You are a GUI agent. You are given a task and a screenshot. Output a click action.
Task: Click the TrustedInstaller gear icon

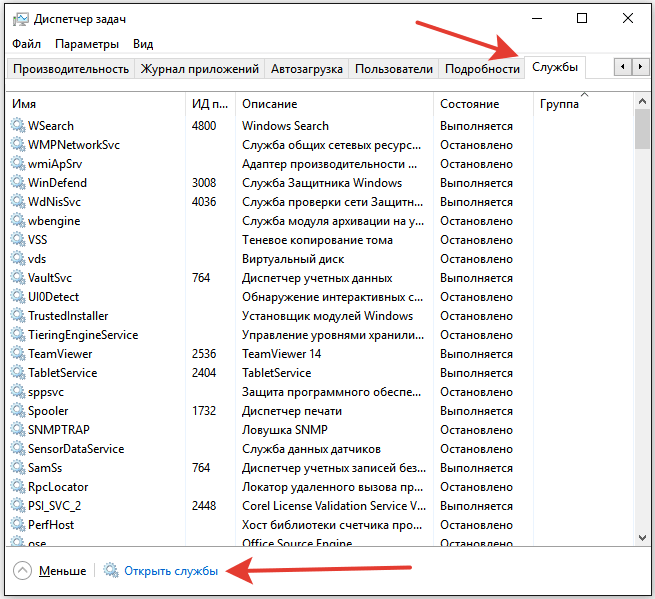18,315
